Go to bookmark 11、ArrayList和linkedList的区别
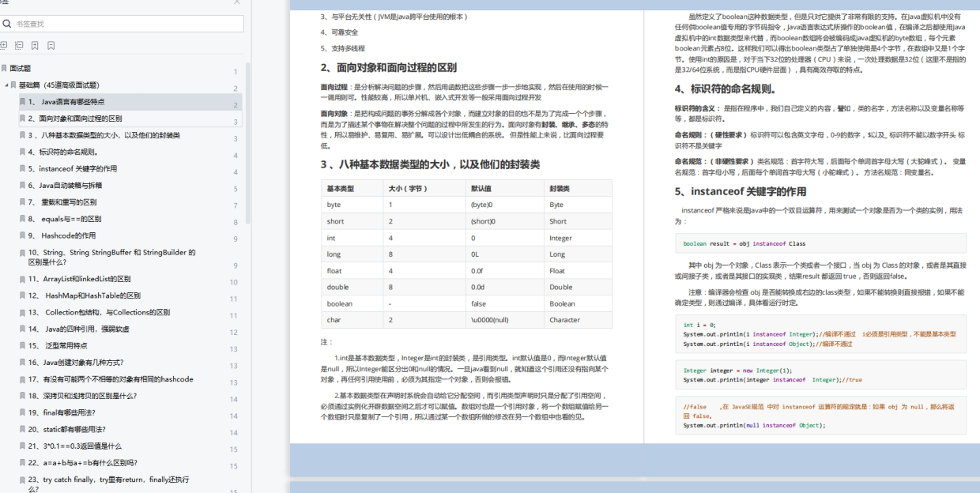Viewport: 980px width, 493px height. point(80,279)
